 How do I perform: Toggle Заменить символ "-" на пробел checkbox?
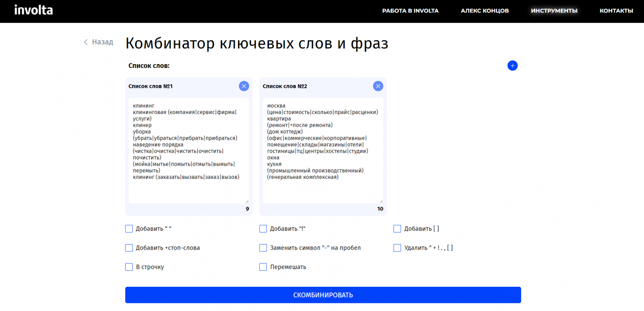263,248
